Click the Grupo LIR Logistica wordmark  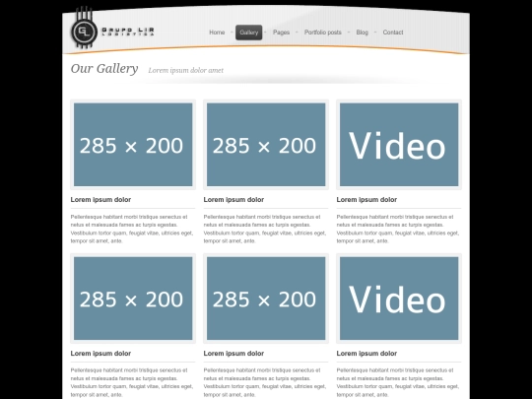128,32
